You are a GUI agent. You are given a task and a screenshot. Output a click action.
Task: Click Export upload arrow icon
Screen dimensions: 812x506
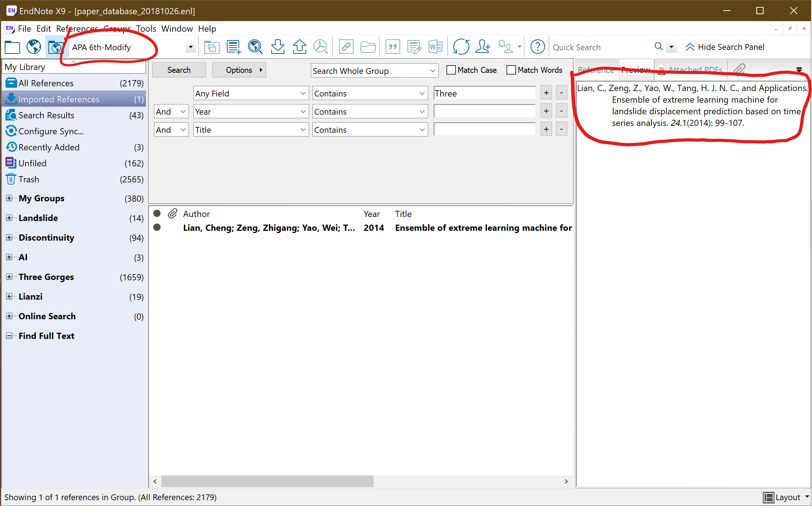300,47
